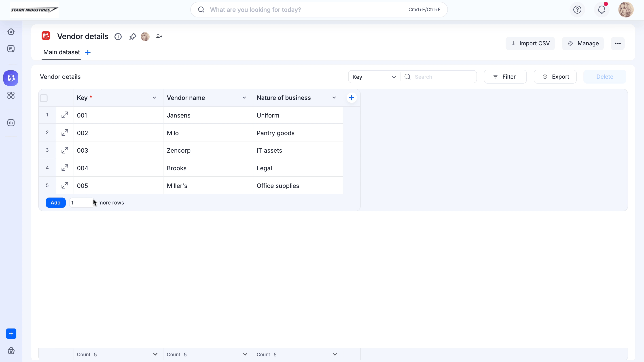This screenshot has height=362, width=644.
Task: Expand the Vendor name column menu
Action: (x=244, y=98)
